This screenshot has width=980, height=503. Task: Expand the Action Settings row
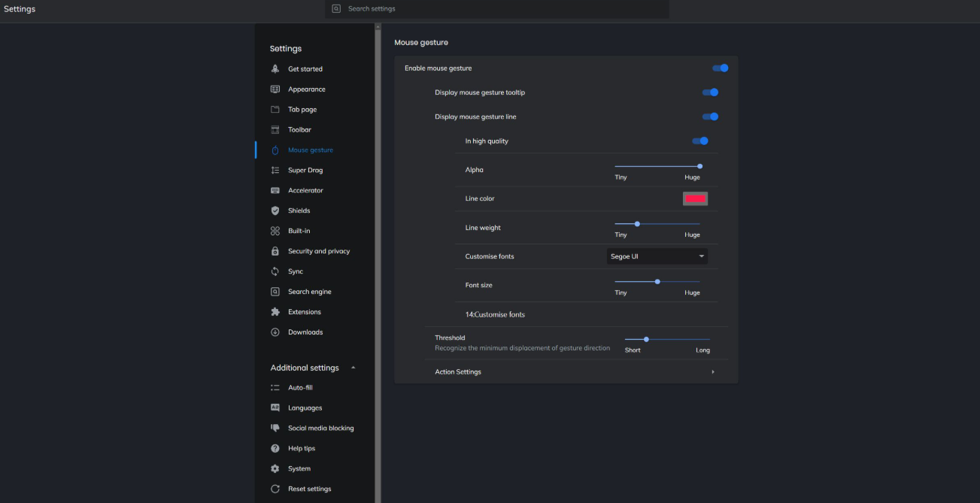click(713, 372)
